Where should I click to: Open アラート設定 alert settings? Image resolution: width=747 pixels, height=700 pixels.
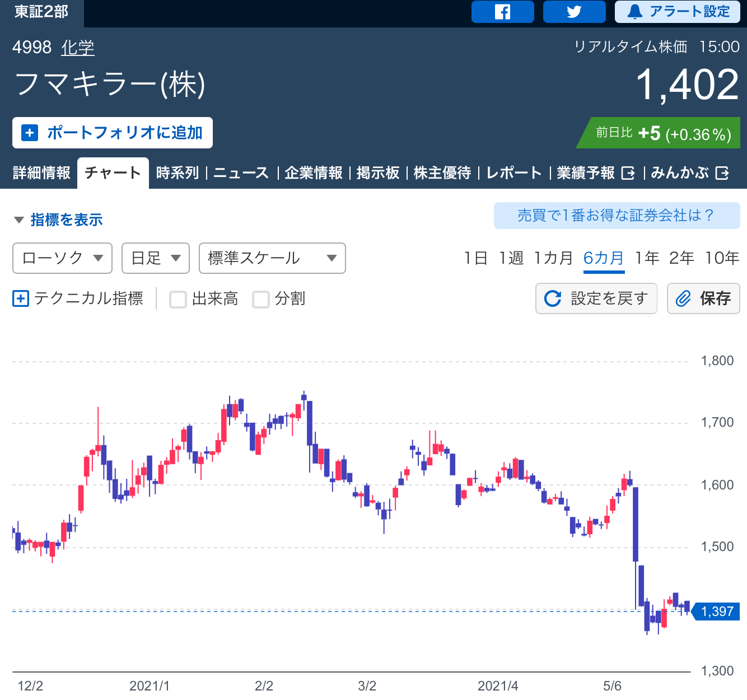coord(678,12)
